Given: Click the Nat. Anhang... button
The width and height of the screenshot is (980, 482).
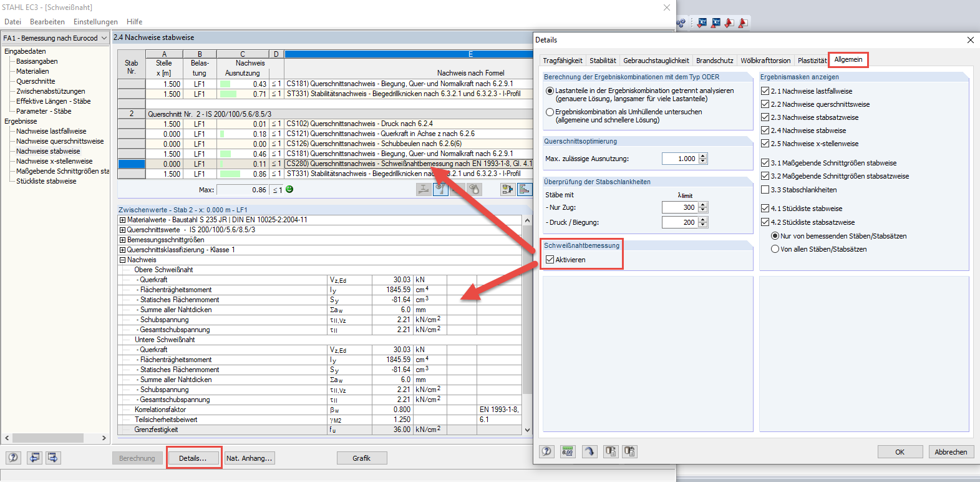Looking at the screenshot, I should (249, 458).
